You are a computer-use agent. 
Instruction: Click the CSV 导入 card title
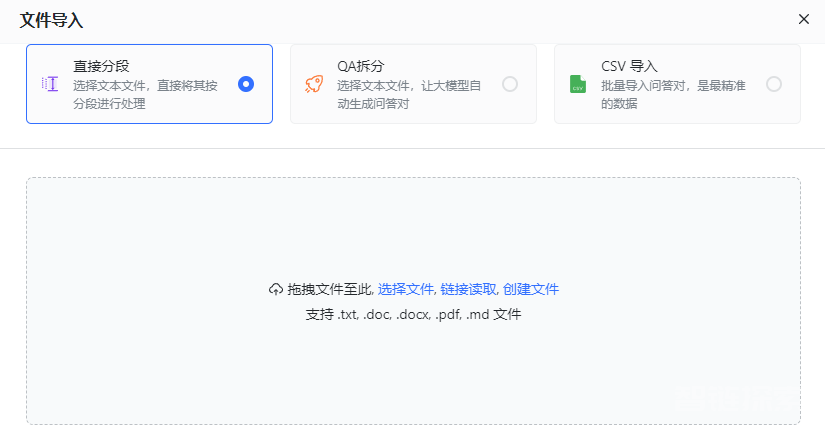(629, 66)
